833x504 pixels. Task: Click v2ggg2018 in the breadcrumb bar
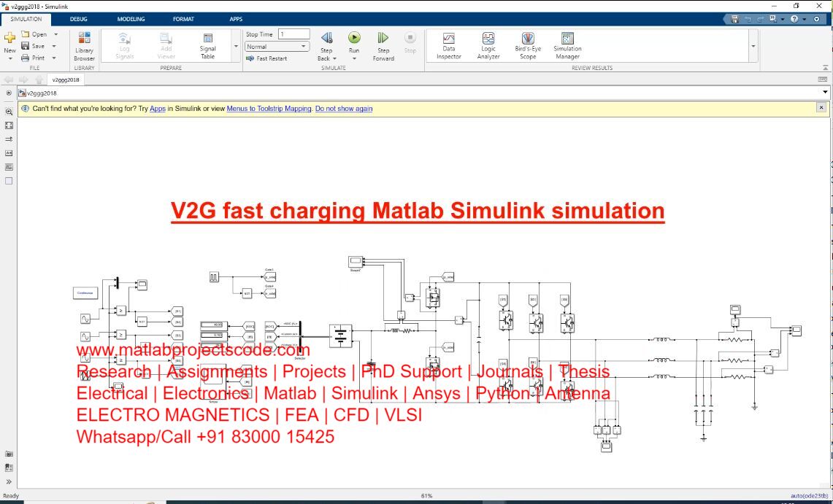42,93
